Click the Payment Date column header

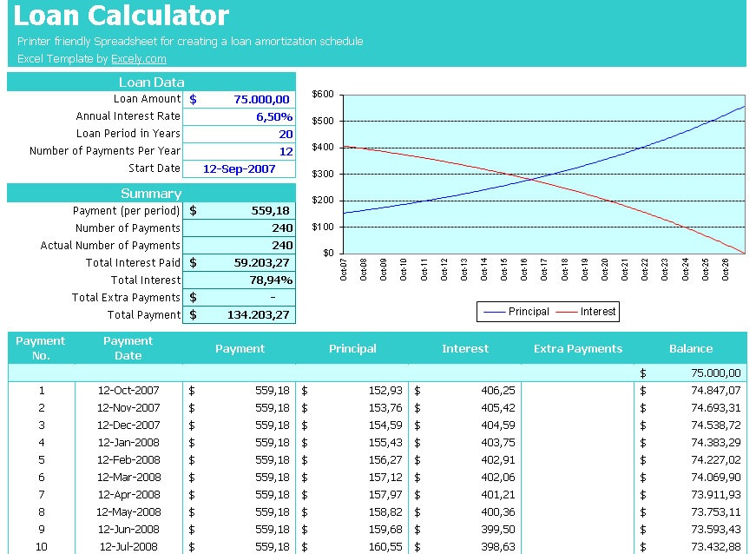pyautogui.click(x=128, y=348)
